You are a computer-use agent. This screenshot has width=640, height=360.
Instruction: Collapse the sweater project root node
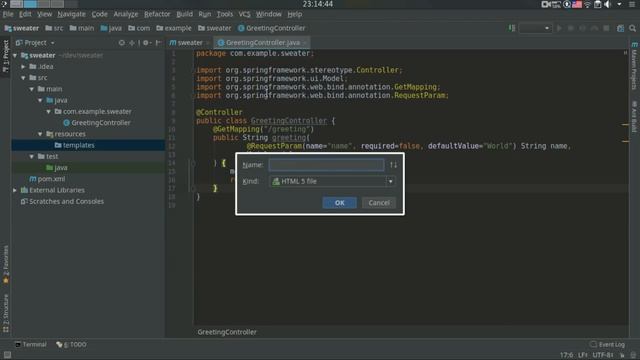(x=15, y=56)
